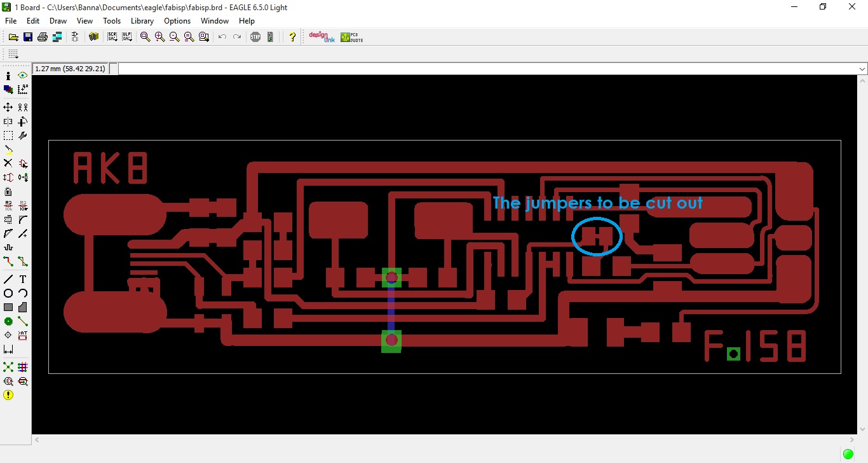Open the File menu
This screenshot has height=463, width=868.
[x=11, y=21]
